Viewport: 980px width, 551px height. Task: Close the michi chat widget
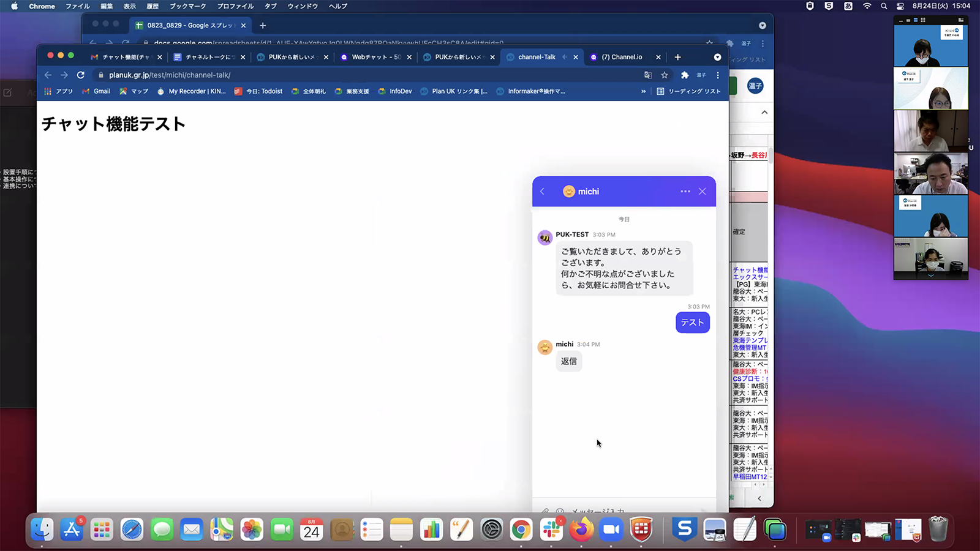tap(703, 192)
